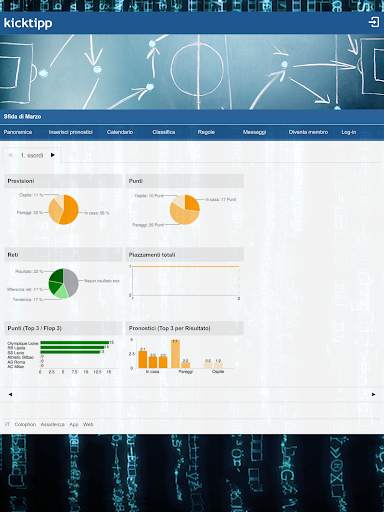
Task: Open the Regole tab
Action: pyautogui.click(x=206, y=132)
